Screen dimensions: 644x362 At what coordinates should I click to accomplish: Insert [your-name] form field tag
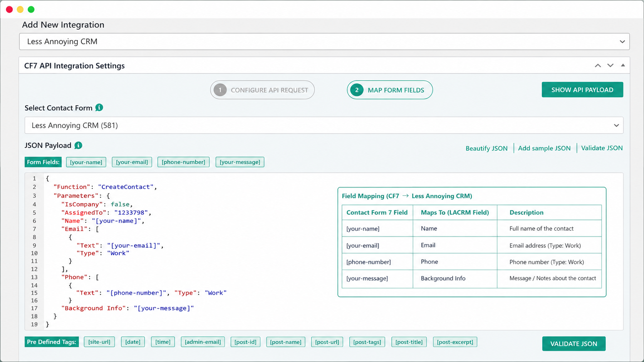coord(86,162)
